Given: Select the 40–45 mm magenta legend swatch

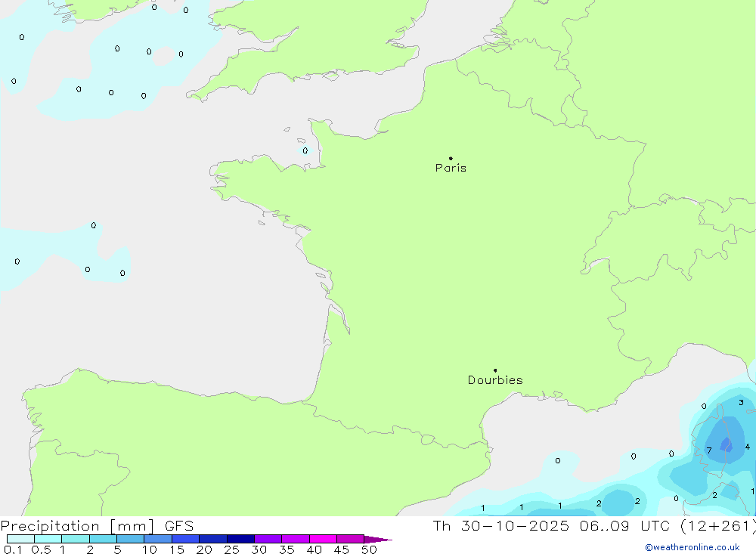Looking at the screenshot, I should 323,539.
